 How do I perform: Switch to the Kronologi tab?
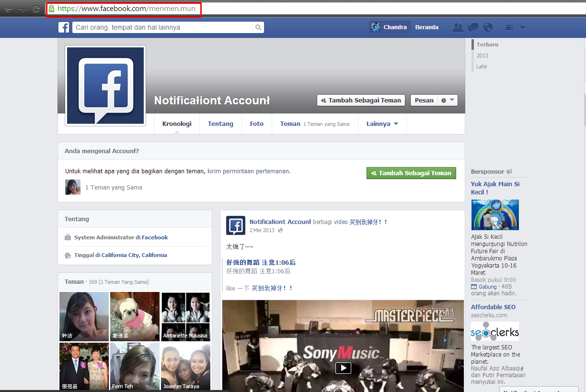tap(177, 124)
